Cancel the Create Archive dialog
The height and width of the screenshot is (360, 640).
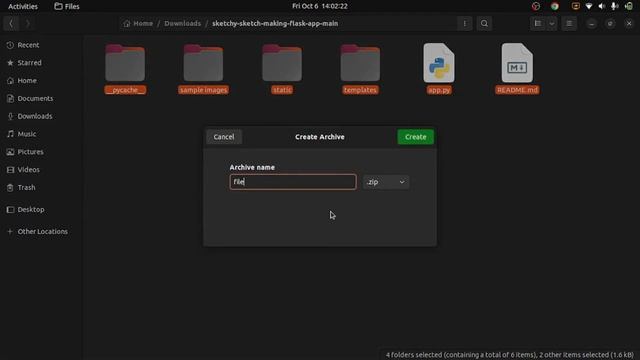click(x=224, y=137)
